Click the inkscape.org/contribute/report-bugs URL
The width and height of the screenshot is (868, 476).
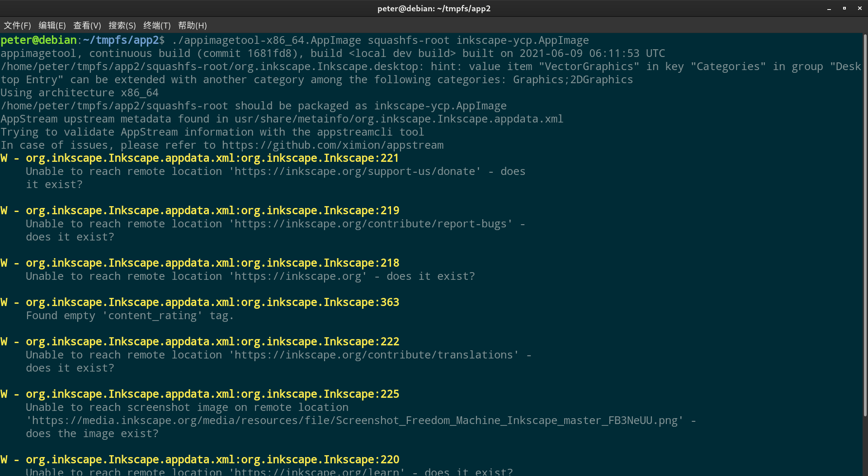[371, 224]
